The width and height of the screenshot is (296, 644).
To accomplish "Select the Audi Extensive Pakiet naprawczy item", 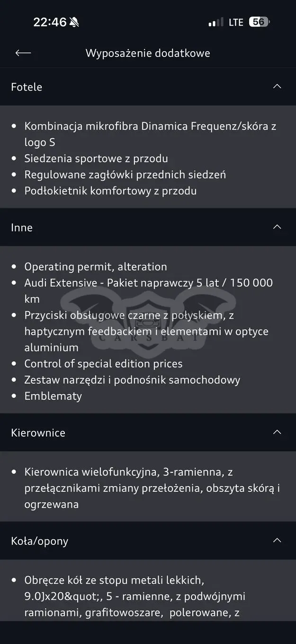I will pyautogui.click(x=148, y=291).
